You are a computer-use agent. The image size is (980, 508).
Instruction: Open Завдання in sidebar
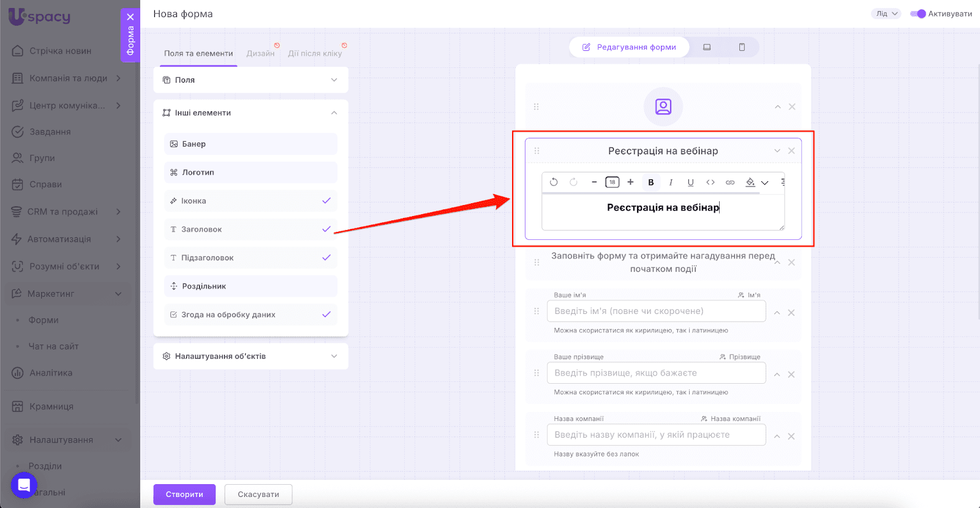pyautogui.click(x=50, y=132)
